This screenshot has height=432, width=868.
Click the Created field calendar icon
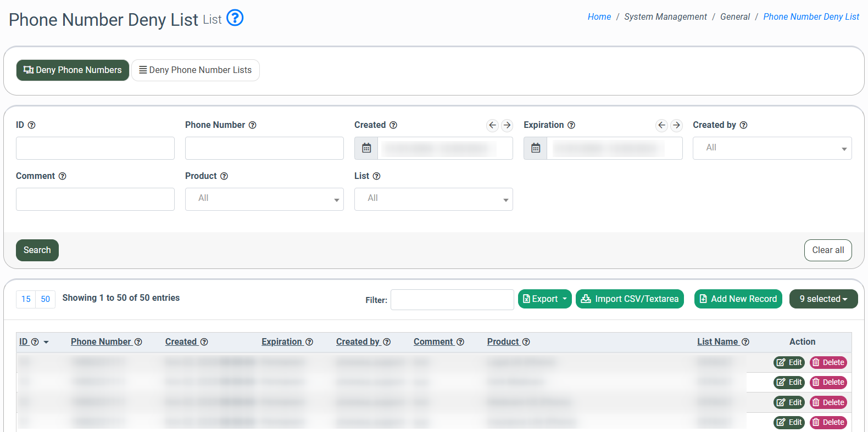(366, 148)
